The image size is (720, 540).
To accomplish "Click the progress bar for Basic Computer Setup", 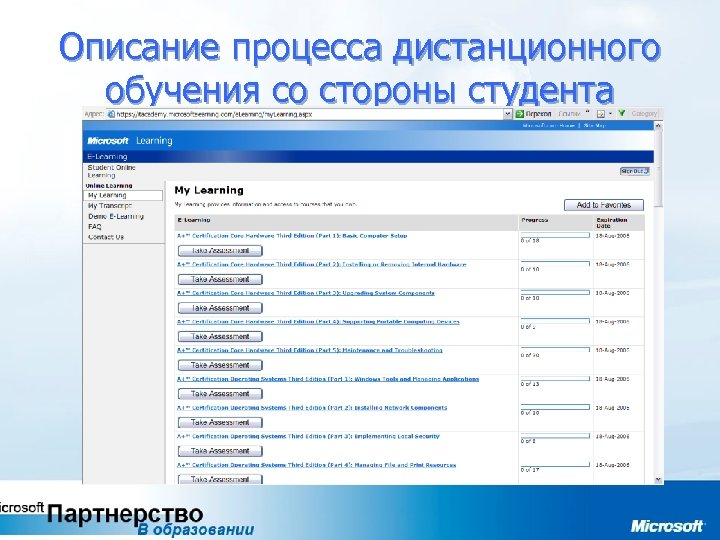I will click(x=555, y=235).
